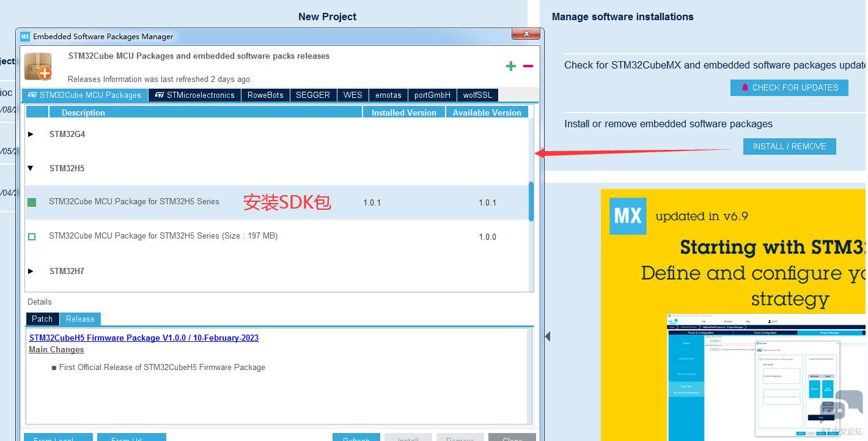This screenshot has width=868, height=441.
Task: Select the portGmbH tab
Action: tap(432, 95)
